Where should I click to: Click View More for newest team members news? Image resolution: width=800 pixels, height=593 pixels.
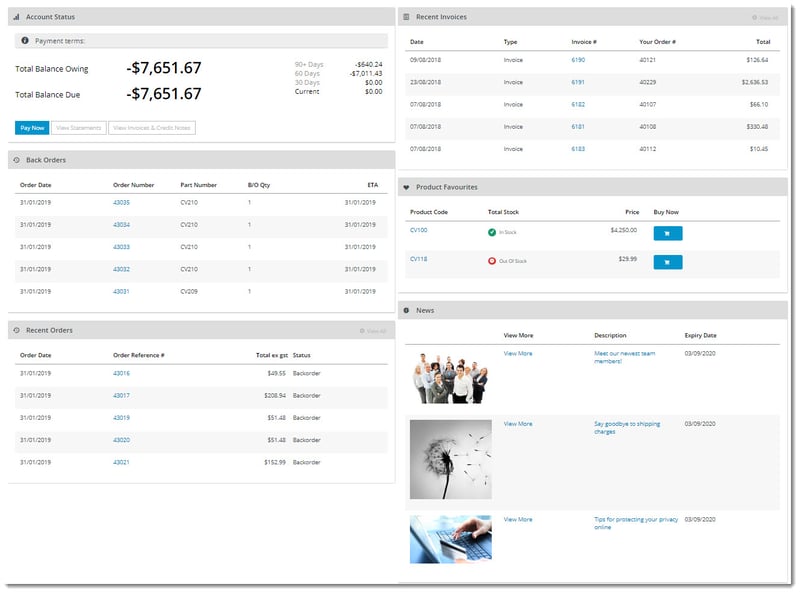click(518, 354)
